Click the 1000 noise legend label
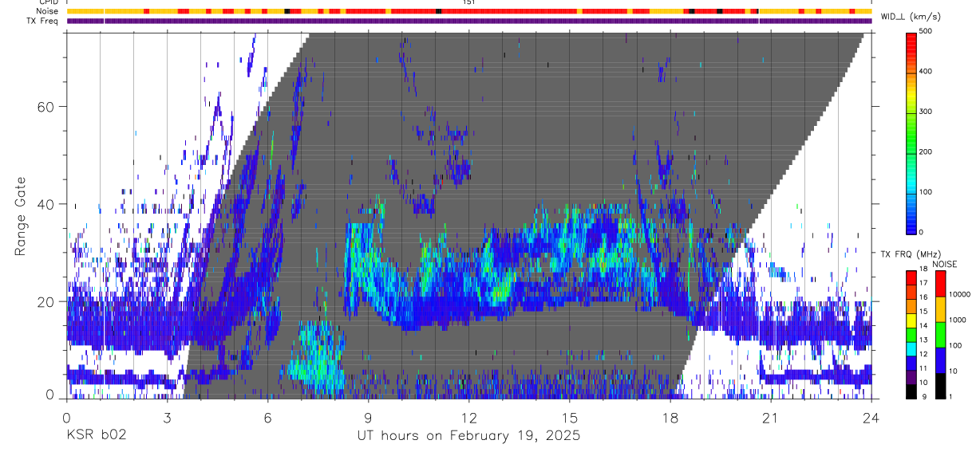Viewport: 980px width, 452px height. coord(958,320)
